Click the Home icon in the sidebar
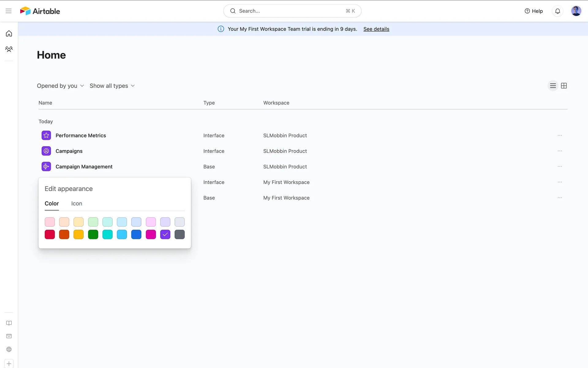 click(9, 33)
